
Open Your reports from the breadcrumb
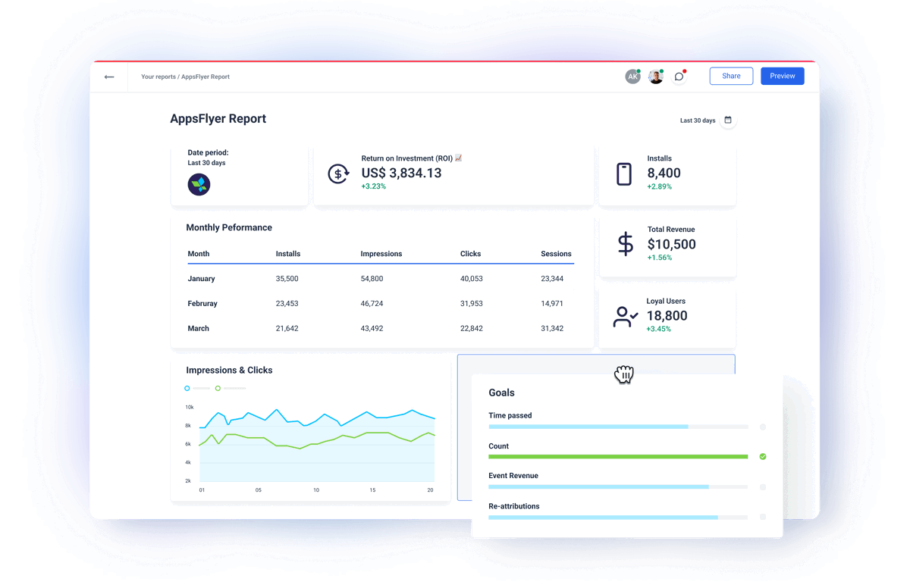click(x=158, y=77)
